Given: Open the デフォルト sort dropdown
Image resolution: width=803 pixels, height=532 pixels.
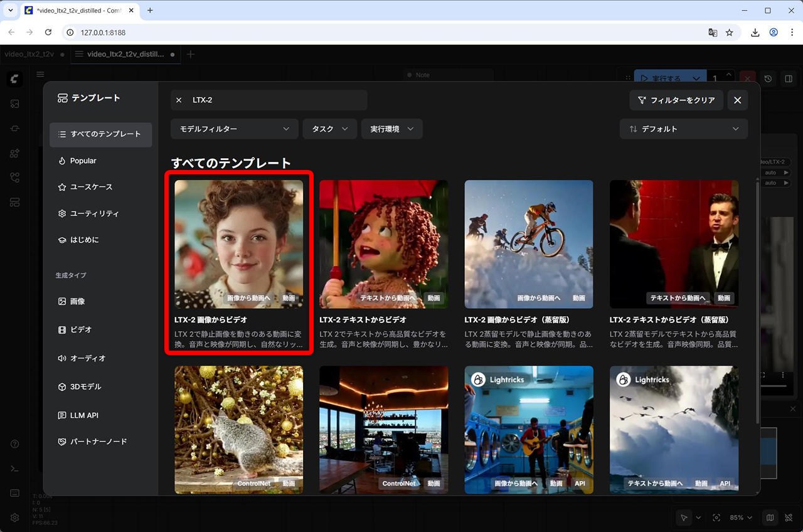Looking at the screenshot, I should tap(683, 129).
